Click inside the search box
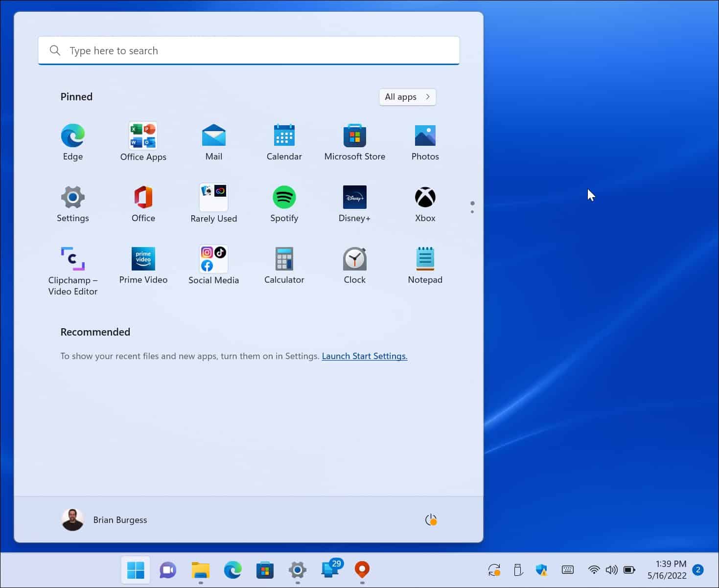Screen dimensions: 719x588 click(249, 50)
